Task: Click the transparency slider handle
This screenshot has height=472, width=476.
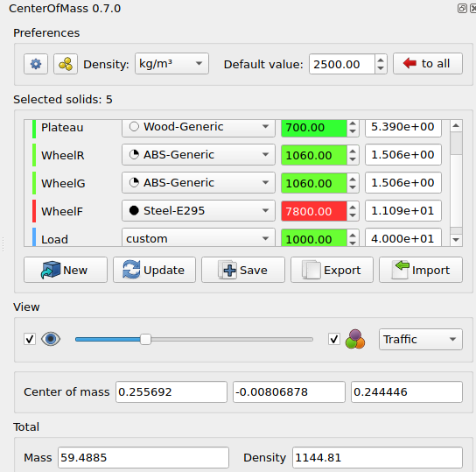Action: (x=145, y=339)
